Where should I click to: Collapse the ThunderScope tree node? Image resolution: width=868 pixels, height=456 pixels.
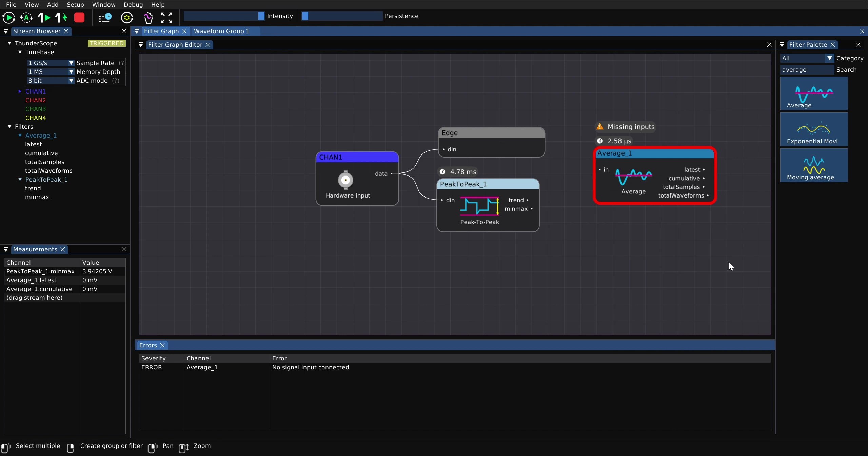tap(9, 43)
